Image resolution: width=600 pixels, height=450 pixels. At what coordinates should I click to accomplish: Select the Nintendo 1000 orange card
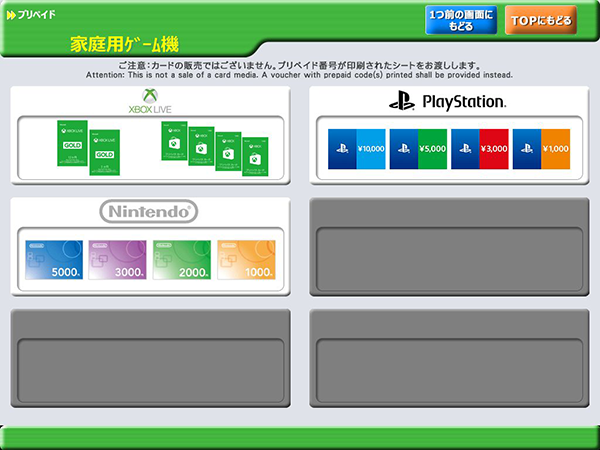pos(246,260)
